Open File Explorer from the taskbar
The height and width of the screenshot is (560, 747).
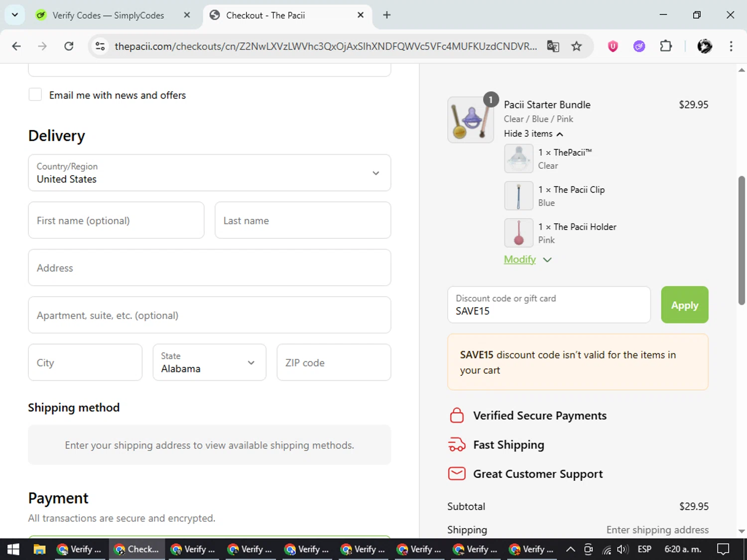39,549
